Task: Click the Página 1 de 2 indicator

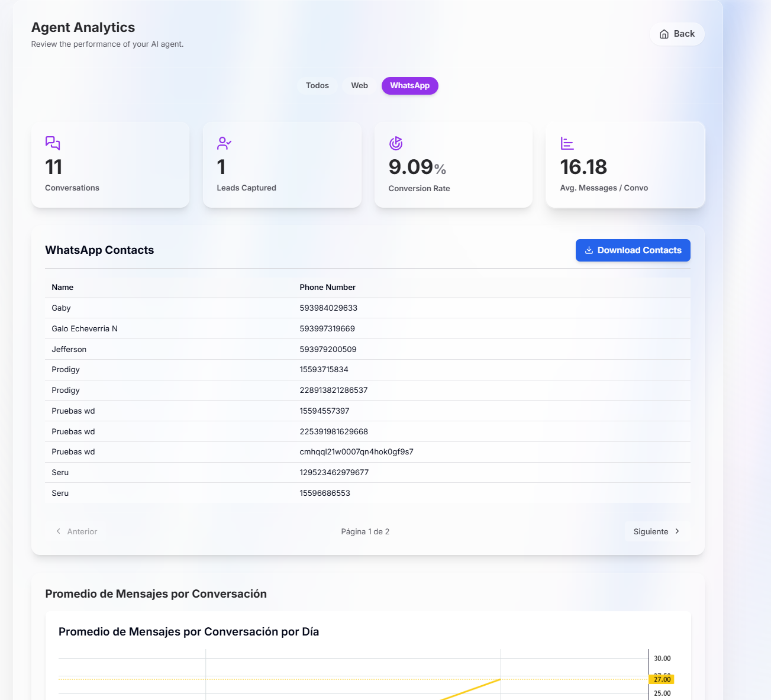Action: point(365,531)
